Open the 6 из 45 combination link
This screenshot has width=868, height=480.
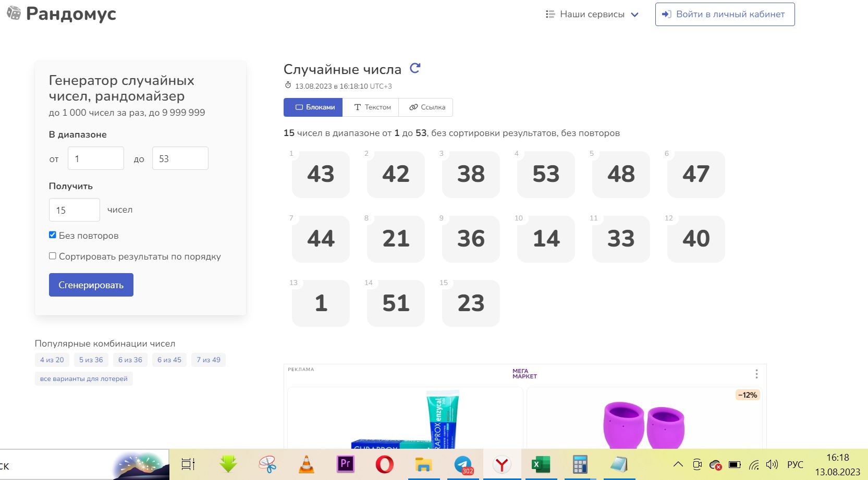click(169, 360)
